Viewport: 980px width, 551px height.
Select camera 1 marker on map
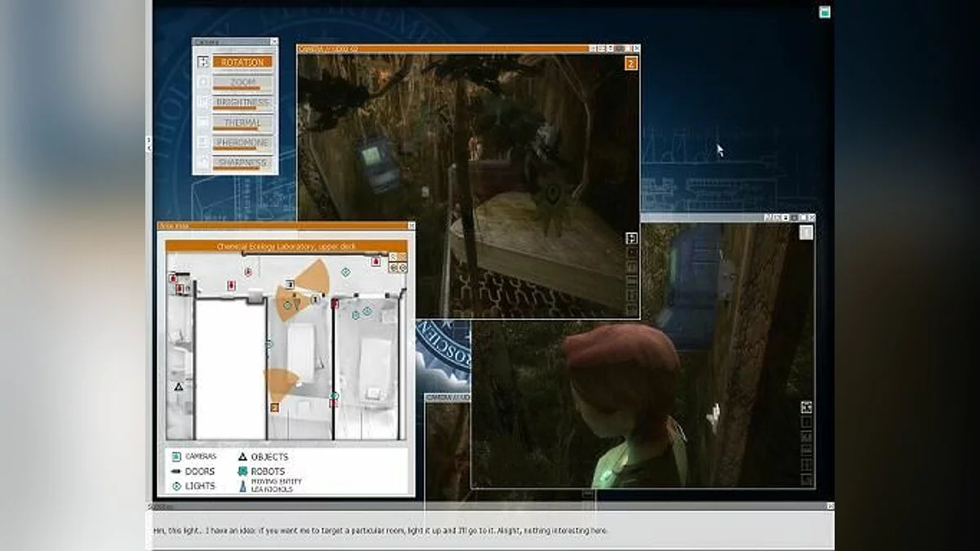tap(316, 300)
